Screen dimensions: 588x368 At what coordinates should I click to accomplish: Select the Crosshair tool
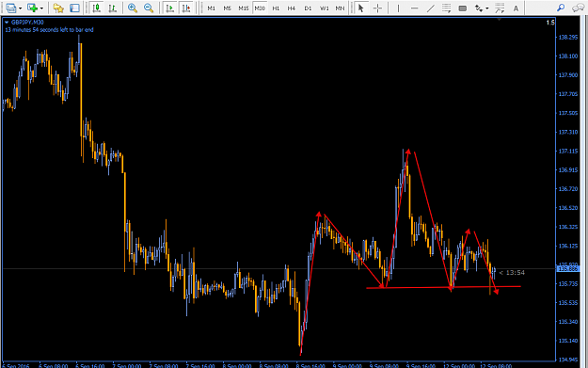coord(377,8)
